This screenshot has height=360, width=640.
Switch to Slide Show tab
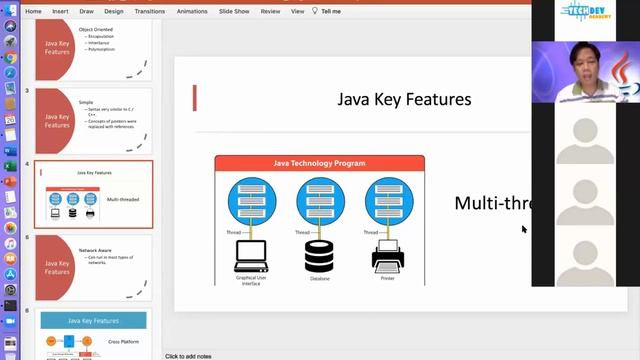[234, 11]
